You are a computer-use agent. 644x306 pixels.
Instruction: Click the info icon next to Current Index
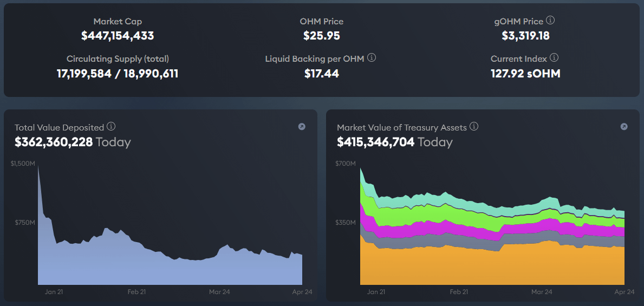click(554, 58)
